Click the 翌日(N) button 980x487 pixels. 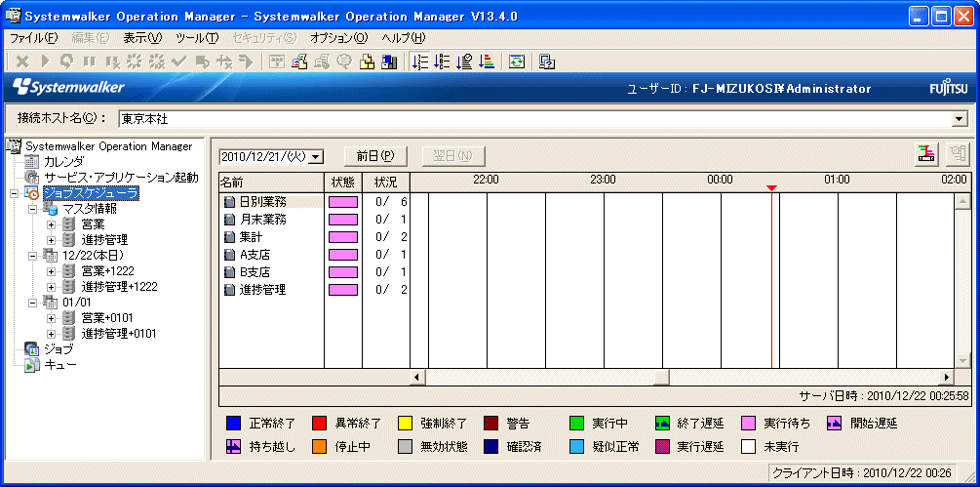pyautogui.click(x=453, y=156)
